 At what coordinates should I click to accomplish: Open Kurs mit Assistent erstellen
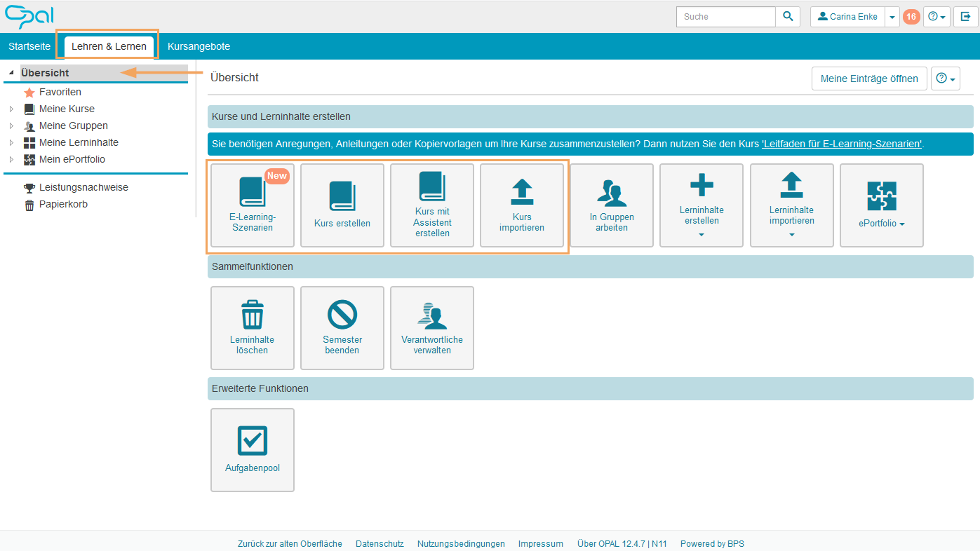pos(432,205)
